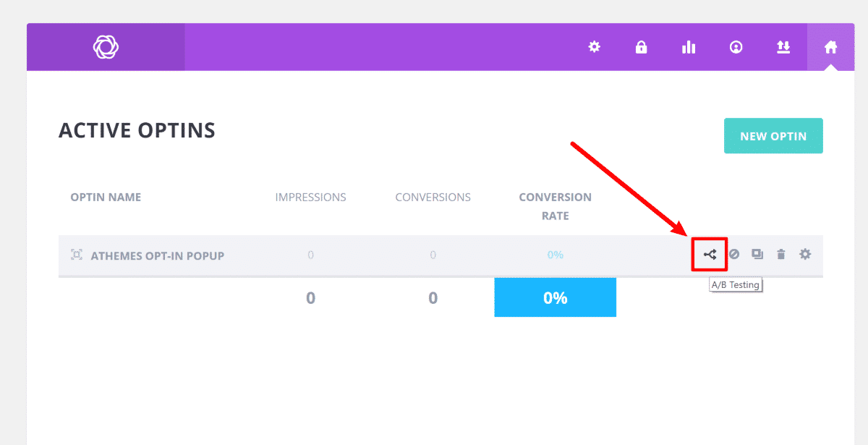Viewport: 868px width, 445px height.
Task: Click the Impressions column header
Action: pos(310,197)
